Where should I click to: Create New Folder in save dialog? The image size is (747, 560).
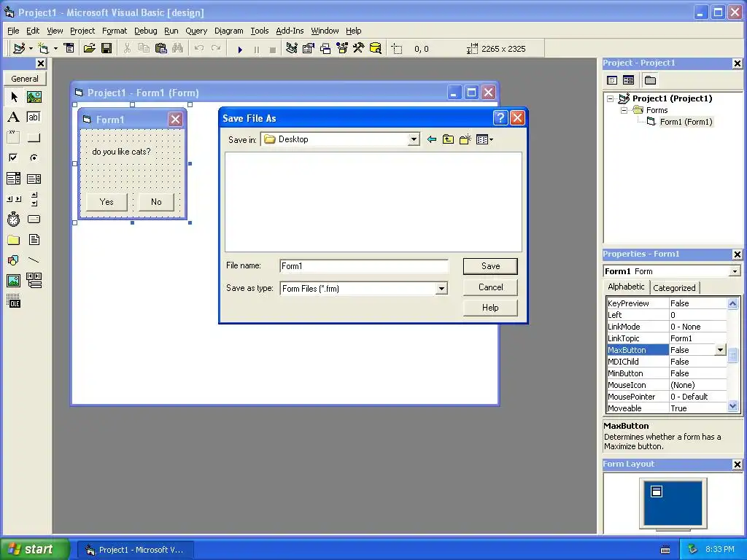pos(465,139)
